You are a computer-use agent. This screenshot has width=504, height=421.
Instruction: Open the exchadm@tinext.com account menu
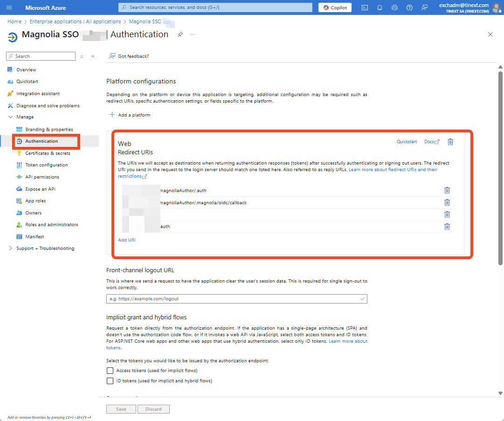point(470,8)
